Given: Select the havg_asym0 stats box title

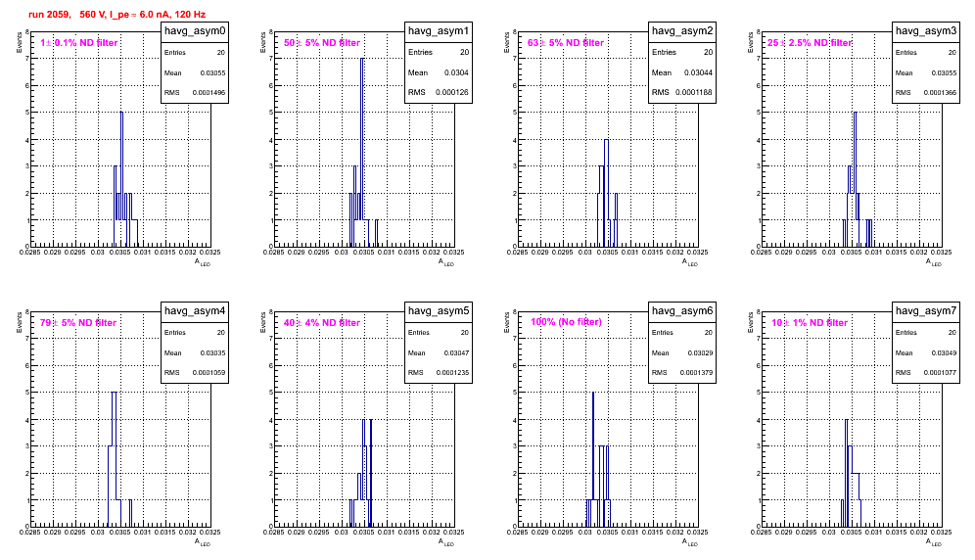Looking at the screenshot, I should 195,31.
